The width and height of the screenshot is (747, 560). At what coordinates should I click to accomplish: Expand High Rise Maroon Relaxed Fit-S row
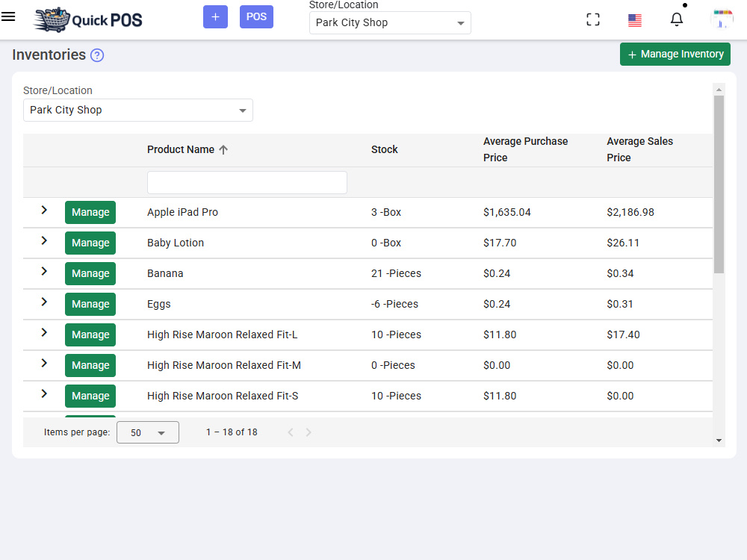click(x=44, y=393)
